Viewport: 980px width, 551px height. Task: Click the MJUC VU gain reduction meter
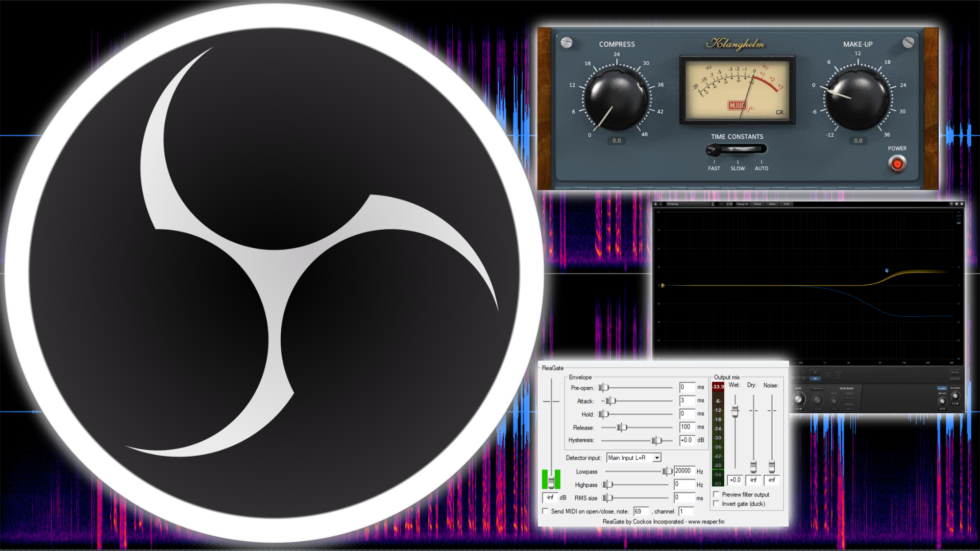click(737, 90)
